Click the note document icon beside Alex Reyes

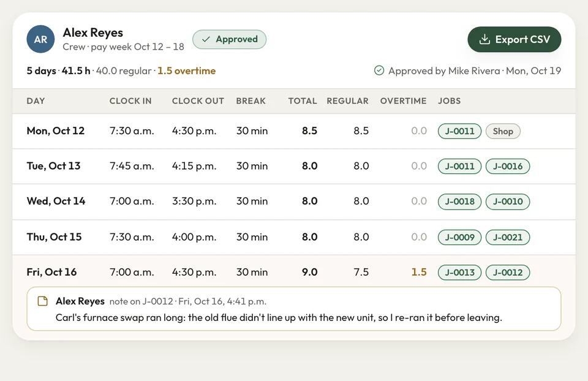43,301
